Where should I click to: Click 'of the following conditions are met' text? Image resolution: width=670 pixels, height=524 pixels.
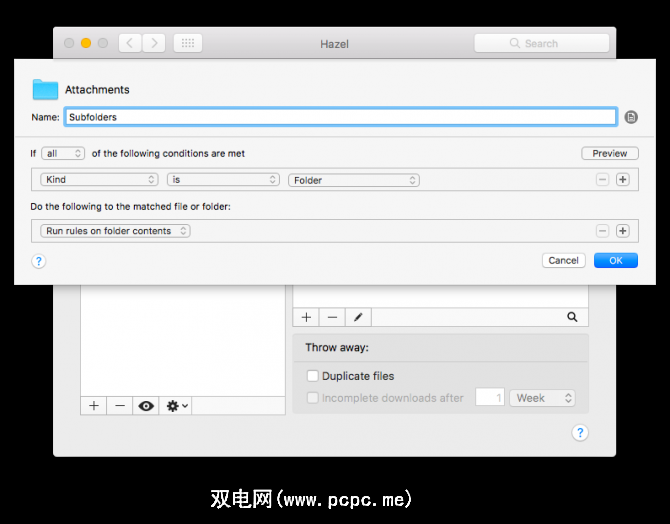[x=168, y=153]
